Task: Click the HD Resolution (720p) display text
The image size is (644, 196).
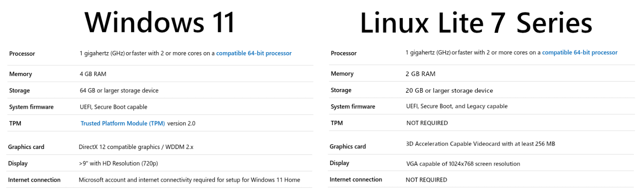Action: pyautogui.click(x=122, y=163)
